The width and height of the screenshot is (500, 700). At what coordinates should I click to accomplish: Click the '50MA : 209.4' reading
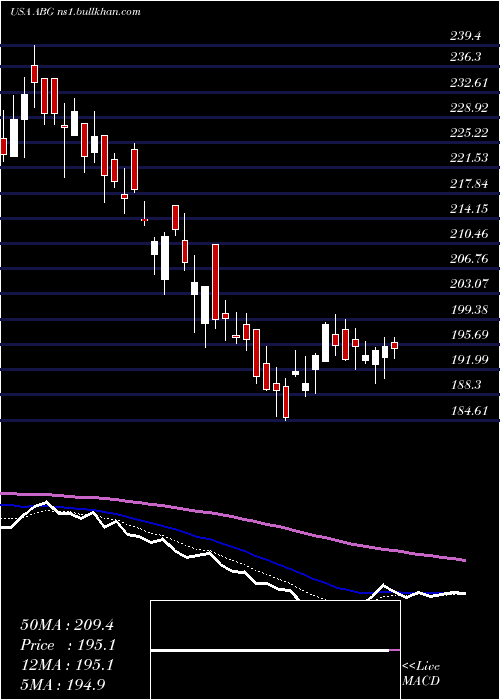tap(67, 625)
